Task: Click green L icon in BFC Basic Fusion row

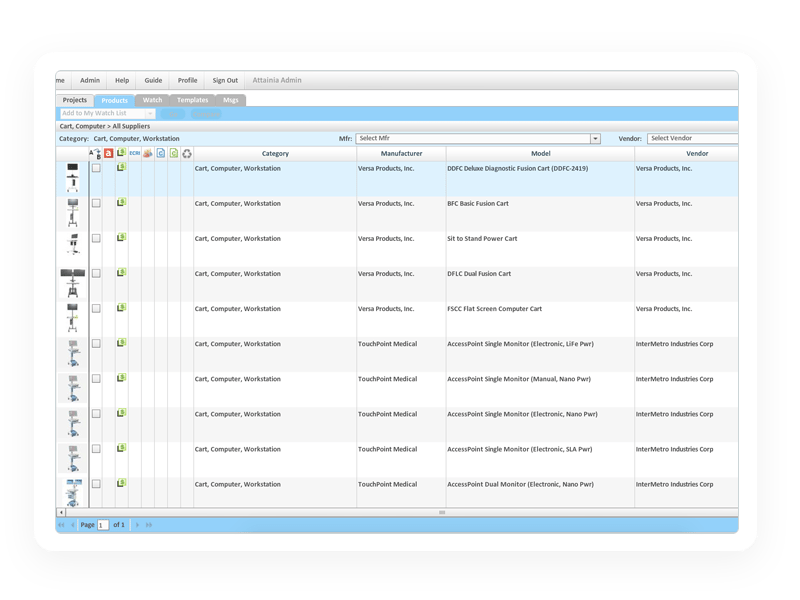Action: click(121, 202)
